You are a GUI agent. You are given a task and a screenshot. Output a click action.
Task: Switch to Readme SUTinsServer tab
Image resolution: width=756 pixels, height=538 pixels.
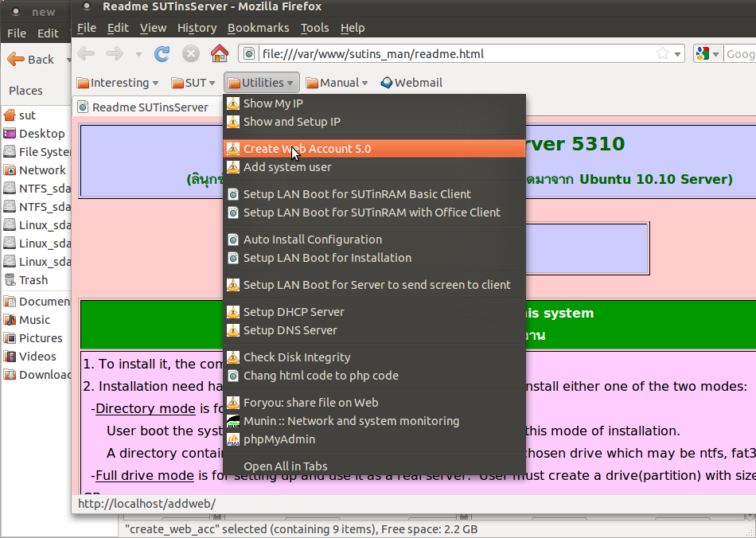point(150,107)
